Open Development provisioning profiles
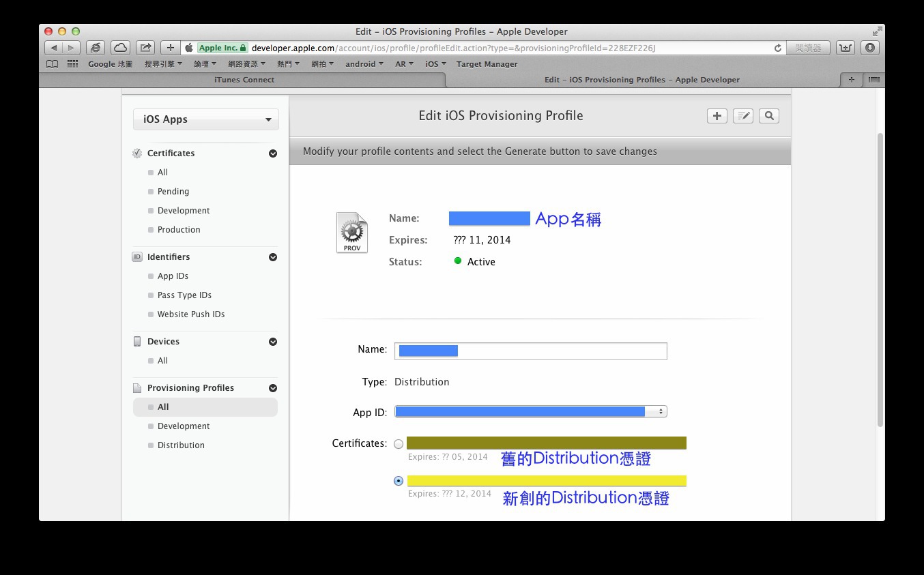Screen dimensions: 924x575 [184, 426]
